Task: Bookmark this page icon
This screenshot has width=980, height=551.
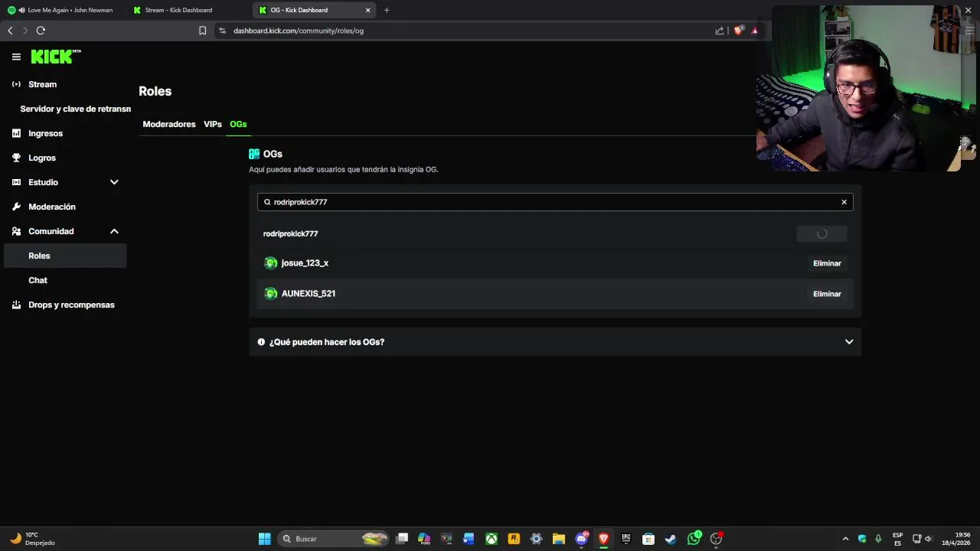Action: 202,31
